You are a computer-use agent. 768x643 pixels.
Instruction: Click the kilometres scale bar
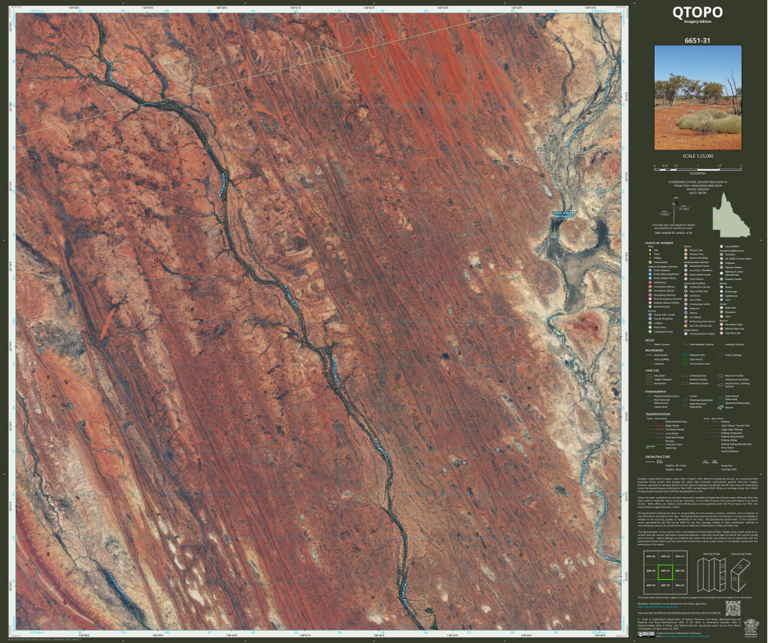[x=698, y=167]
